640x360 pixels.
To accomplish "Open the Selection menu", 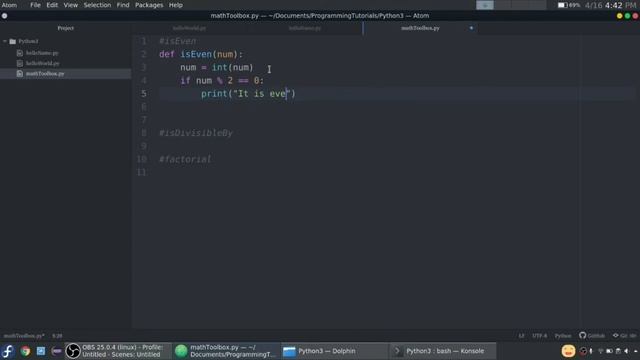I will tap(97, 5).
